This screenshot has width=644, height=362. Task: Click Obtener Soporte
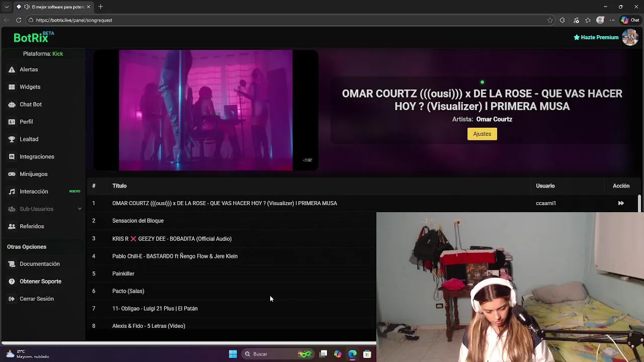click(x=40, y=282)
